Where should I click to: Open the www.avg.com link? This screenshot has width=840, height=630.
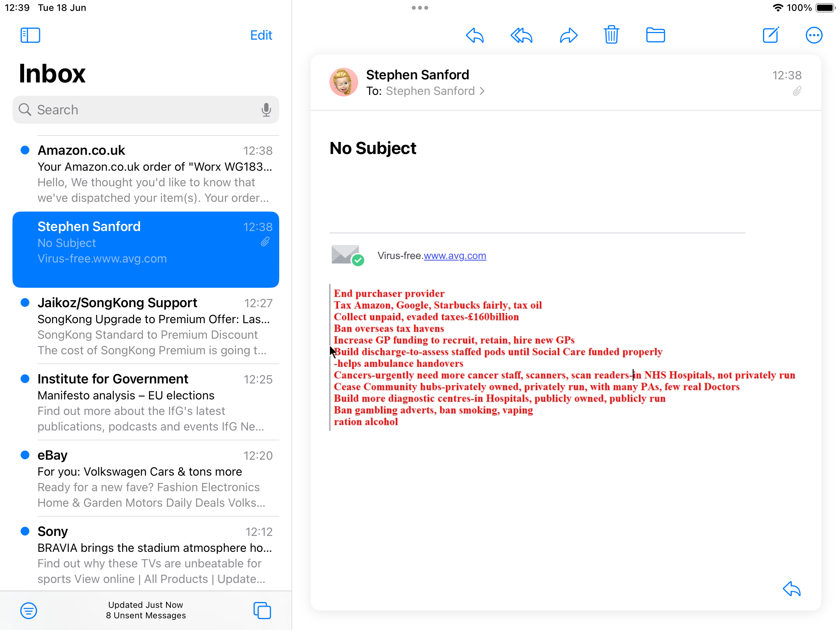coord(455,255)
